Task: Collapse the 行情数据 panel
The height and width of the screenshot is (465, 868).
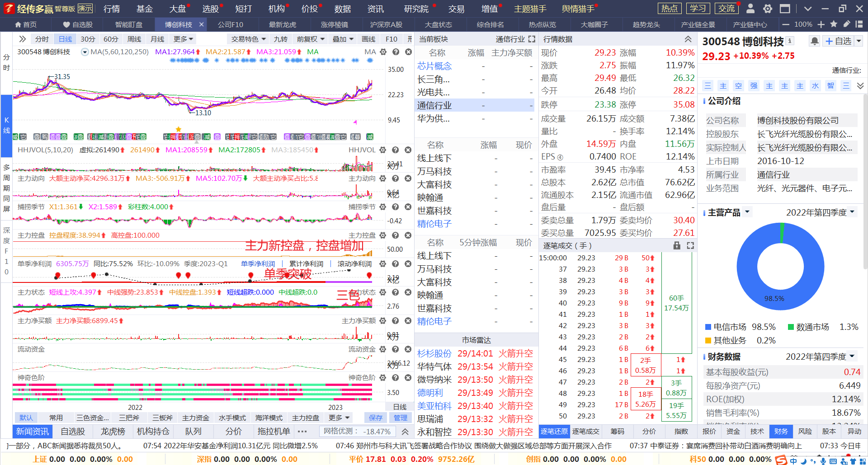Action: click(x=688, y=39)
